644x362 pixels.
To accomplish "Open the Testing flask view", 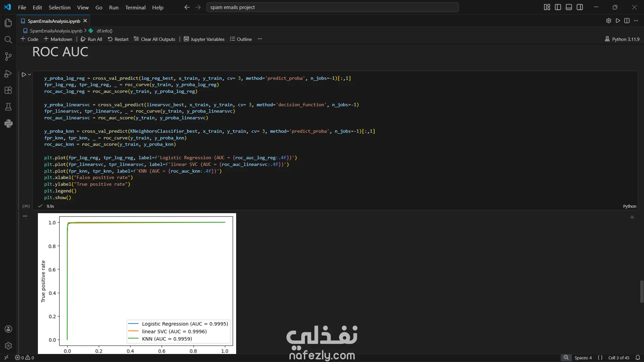I will tap(8, 107).
